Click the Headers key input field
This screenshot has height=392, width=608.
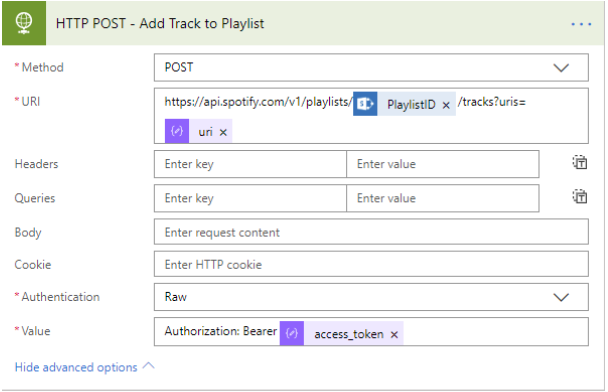(x=250, y=164)
